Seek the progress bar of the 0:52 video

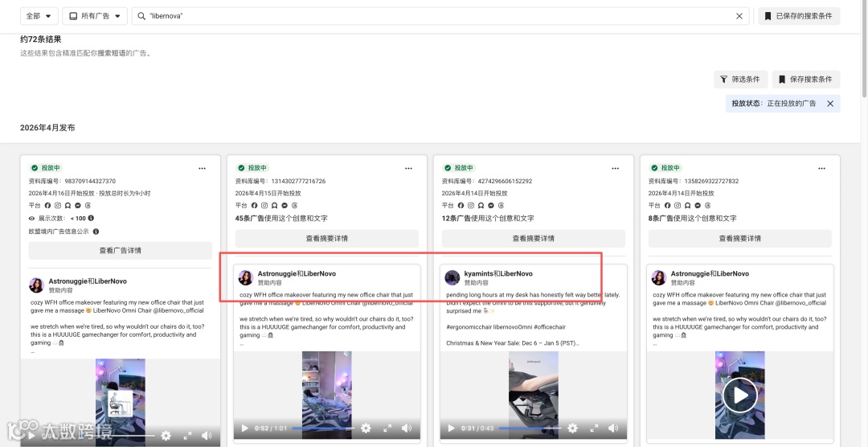coord(323,429)
